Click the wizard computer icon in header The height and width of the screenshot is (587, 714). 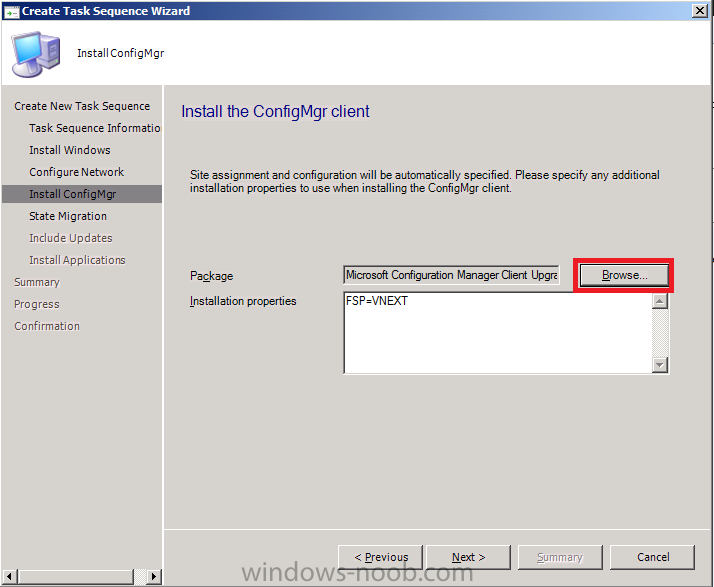tap(36, 54)
